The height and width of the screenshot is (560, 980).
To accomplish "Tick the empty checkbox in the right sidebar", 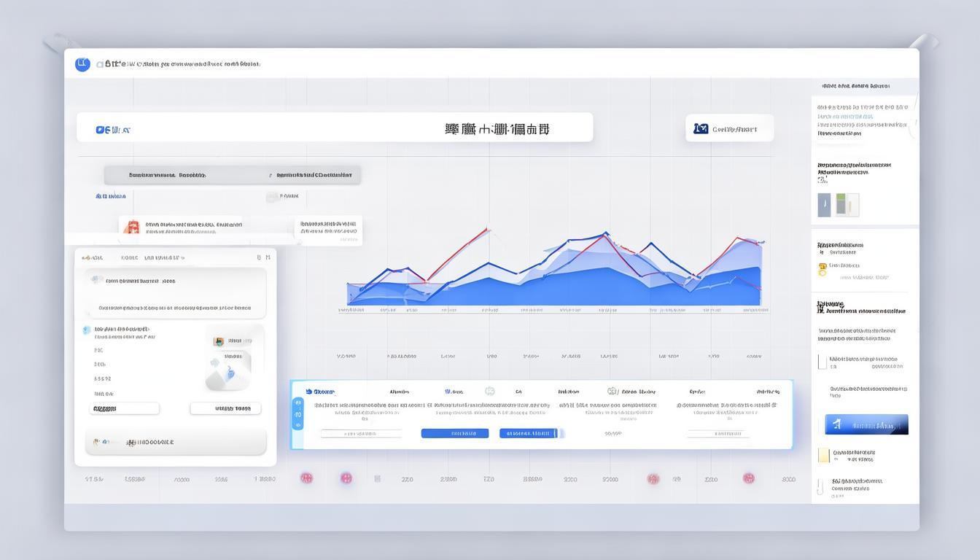I will 822,362.
